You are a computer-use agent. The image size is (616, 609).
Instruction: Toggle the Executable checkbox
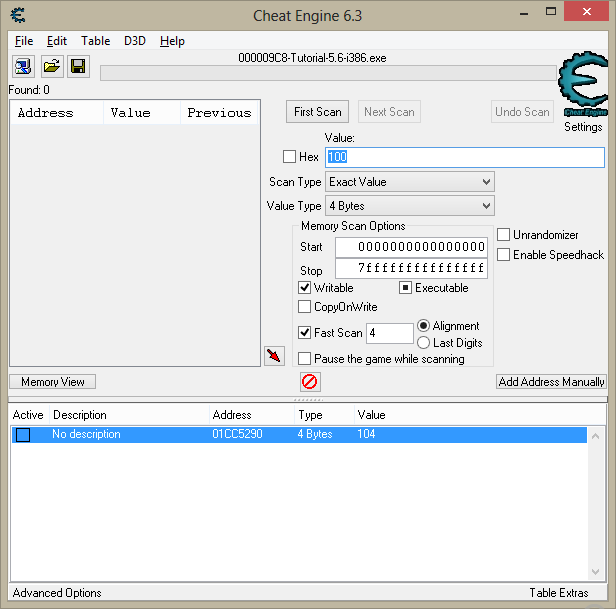405,288
